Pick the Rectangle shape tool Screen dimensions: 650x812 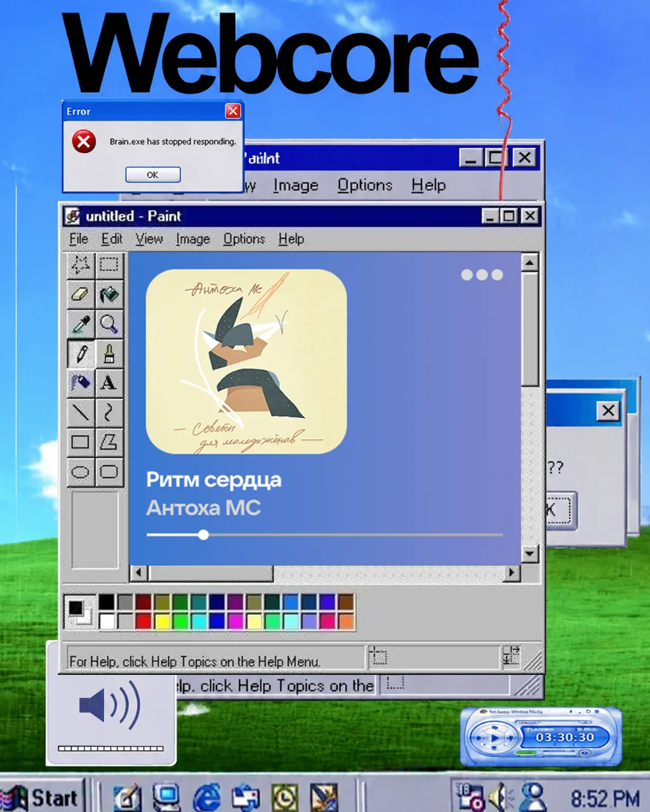pyautogui.click(x=80, y=442)
